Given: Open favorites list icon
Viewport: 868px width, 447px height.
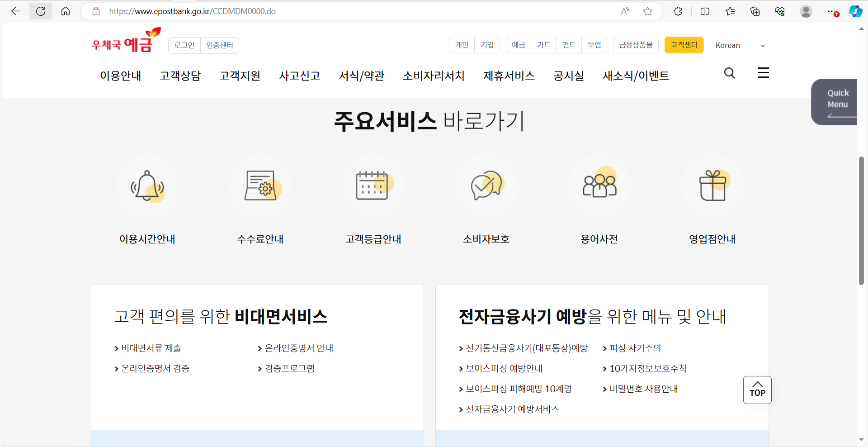Looking at the screenshot, I should point(730,11).
